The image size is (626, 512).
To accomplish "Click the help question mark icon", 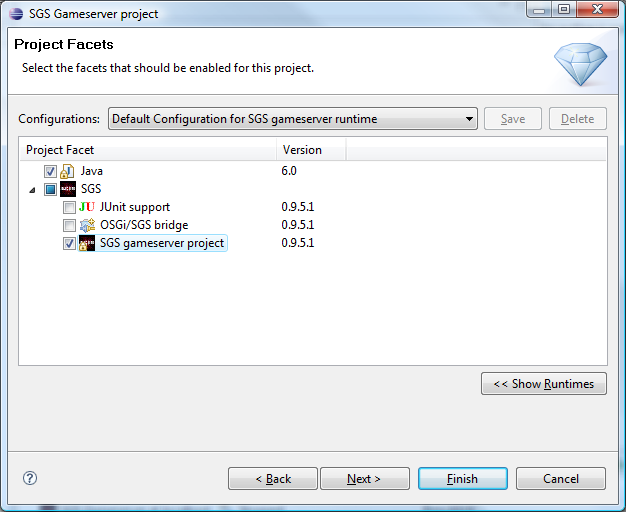I will click(30, 478).
